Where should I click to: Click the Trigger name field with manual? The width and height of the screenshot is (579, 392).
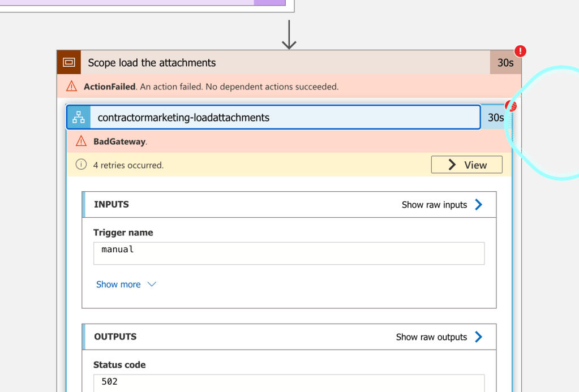(289, 253)
